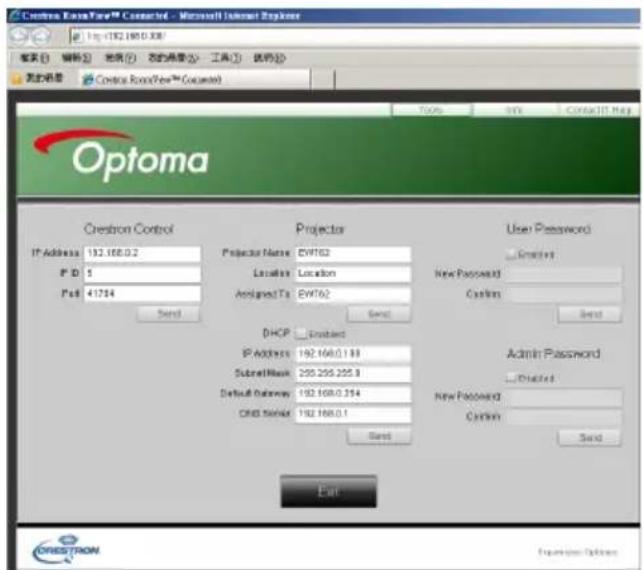Toggle the DHCP Enabled checkbox
643x570 pixels.
301,334
